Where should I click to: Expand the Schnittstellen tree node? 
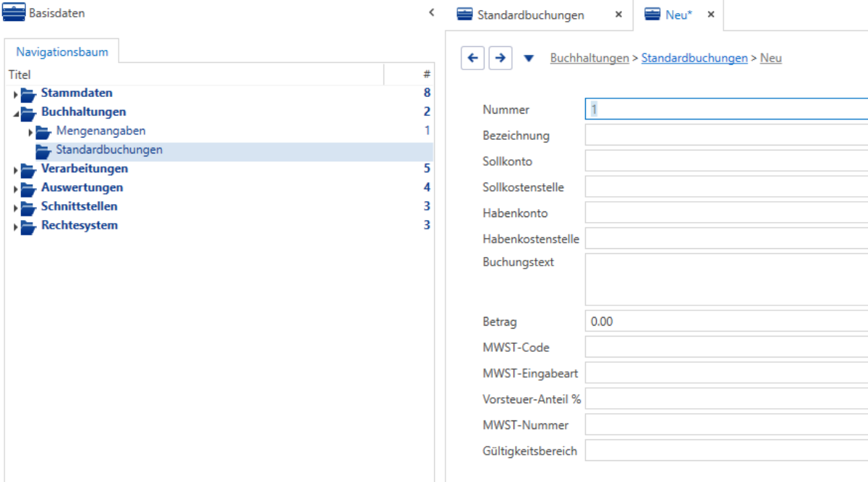click(15, 207)
